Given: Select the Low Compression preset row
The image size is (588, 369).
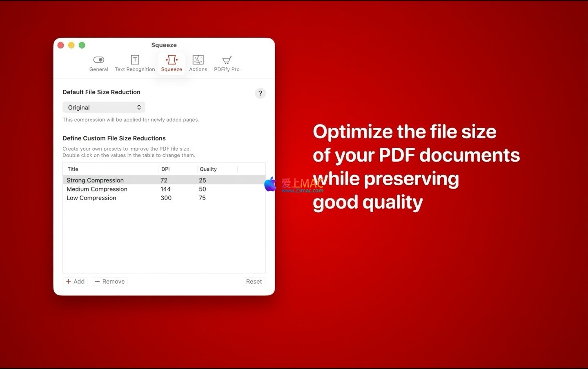Looking at the screenshot, I should 91,198.
